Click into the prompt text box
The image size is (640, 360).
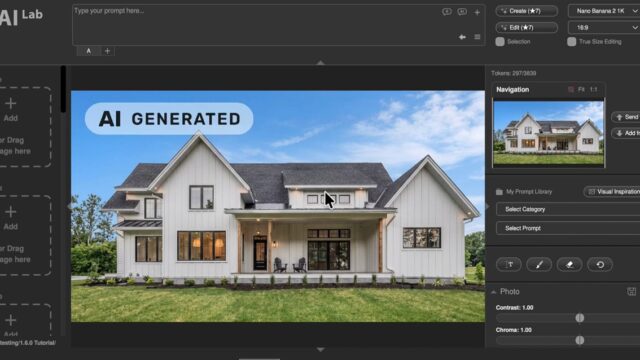pos(278,25)
